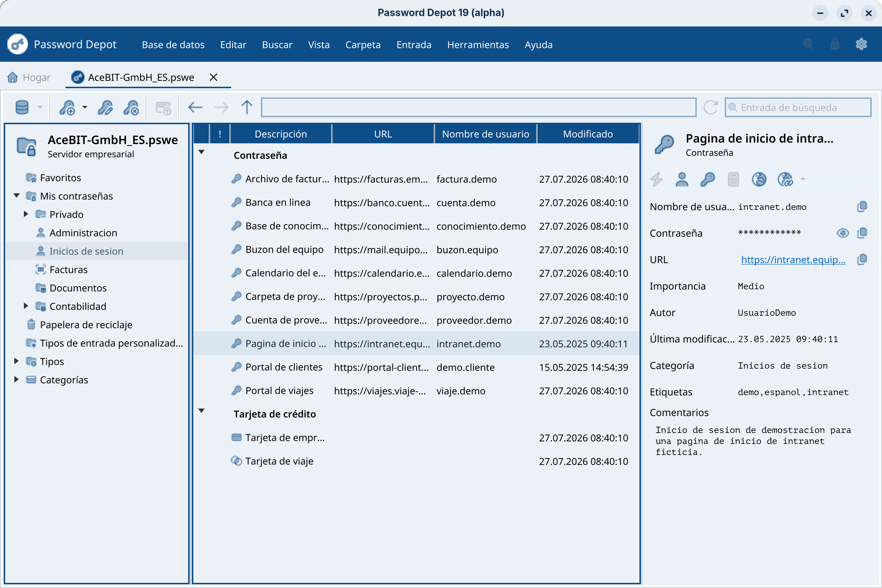Open the Editar menu
The height and width of the screenshot is (588, 882).
(x=233, y=44)
